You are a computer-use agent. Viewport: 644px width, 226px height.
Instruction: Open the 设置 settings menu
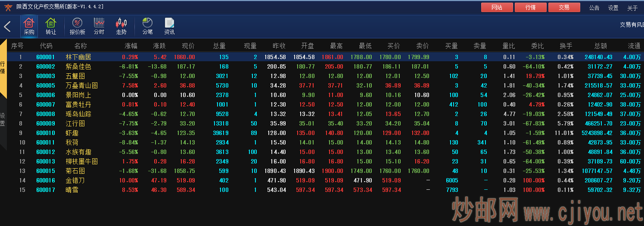(x=613, y=8)
